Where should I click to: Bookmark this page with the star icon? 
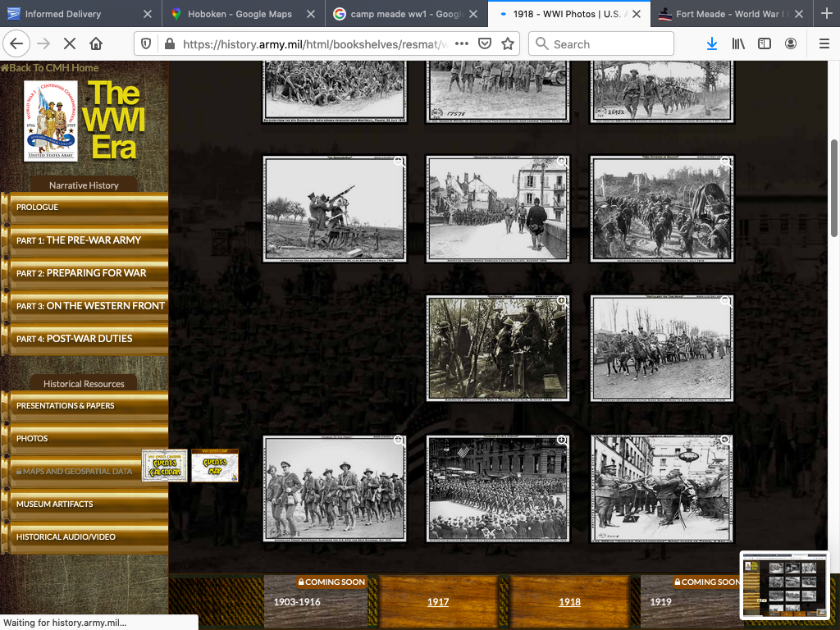[508, 44]
